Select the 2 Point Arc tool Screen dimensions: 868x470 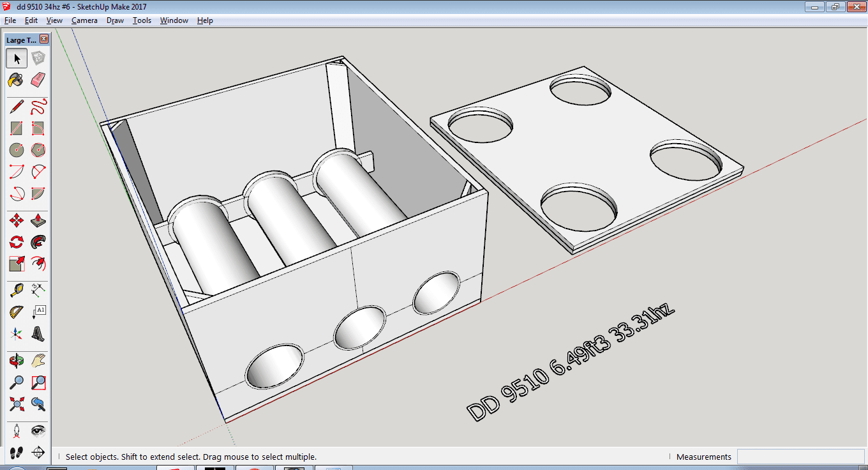tap(38, 172)
